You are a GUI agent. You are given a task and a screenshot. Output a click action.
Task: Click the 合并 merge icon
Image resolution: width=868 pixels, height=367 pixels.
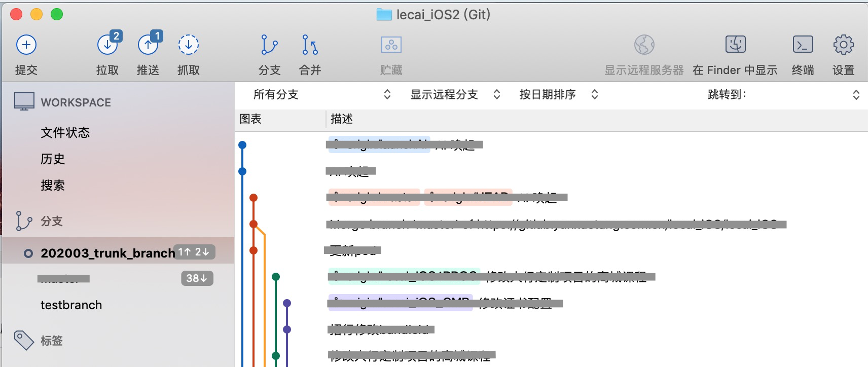310,45
